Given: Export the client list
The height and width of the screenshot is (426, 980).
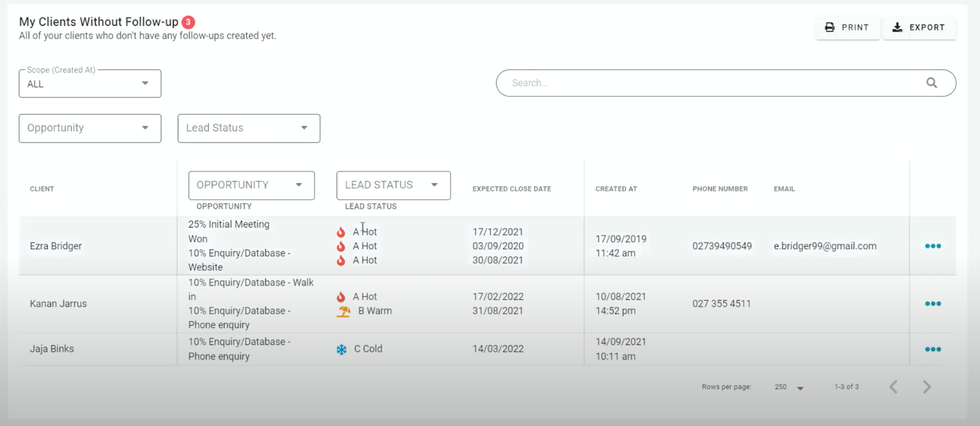Looking at the screenshot, I should pos(919,28).
